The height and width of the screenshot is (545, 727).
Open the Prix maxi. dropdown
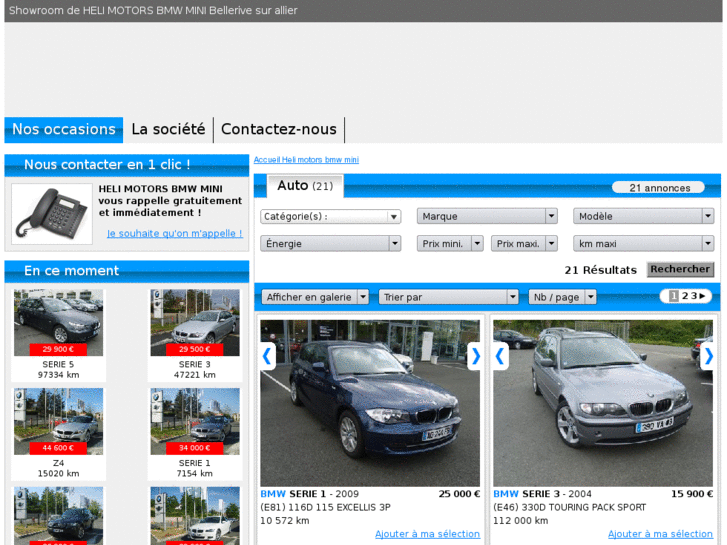tap(524, 244)
